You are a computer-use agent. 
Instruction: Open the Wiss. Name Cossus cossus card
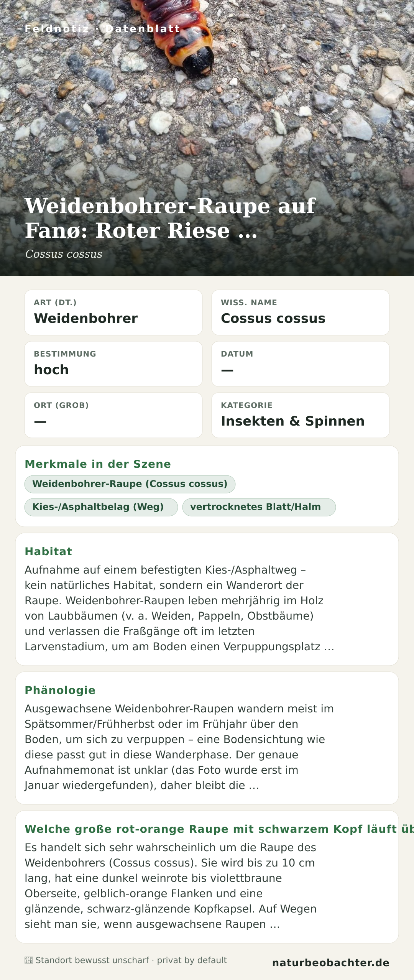301,312
